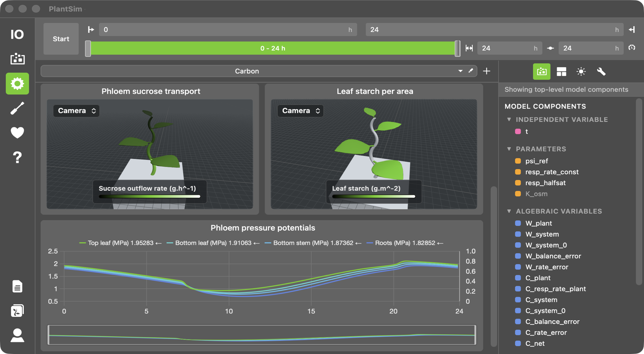The image size is (644, 354).
Task: Open the help question mark icon
Action: tap(17, 157)
